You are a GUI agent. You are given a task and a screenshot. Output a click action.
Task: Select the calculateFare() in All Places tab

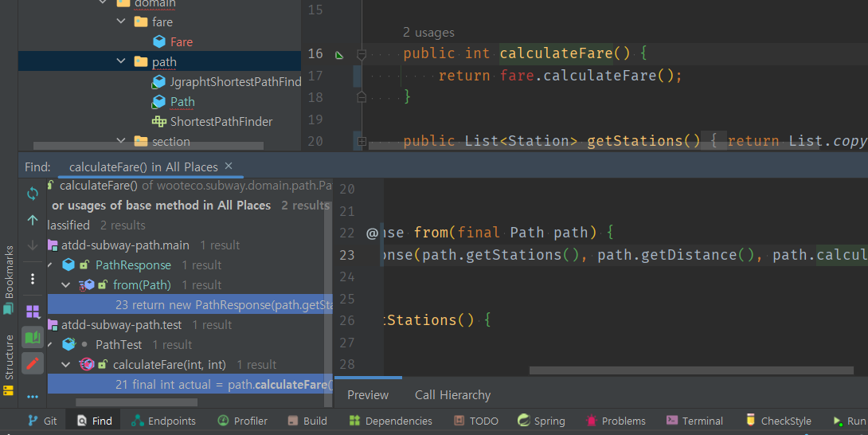pyautogui.click(x=143, y=167)
